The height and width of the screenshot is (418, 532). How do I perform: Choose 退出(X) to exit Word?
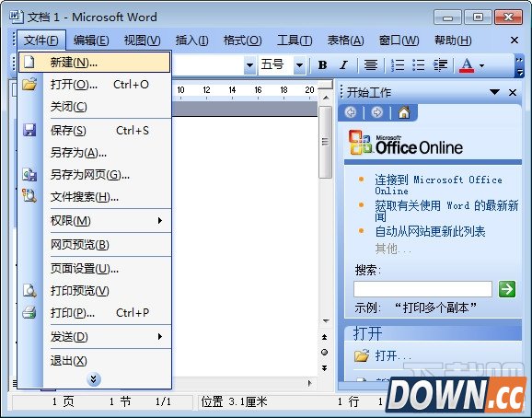[94, 360]
